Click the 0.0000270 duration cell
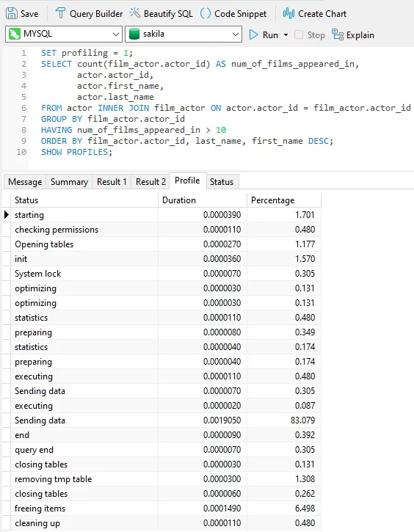 pos(203,244)
